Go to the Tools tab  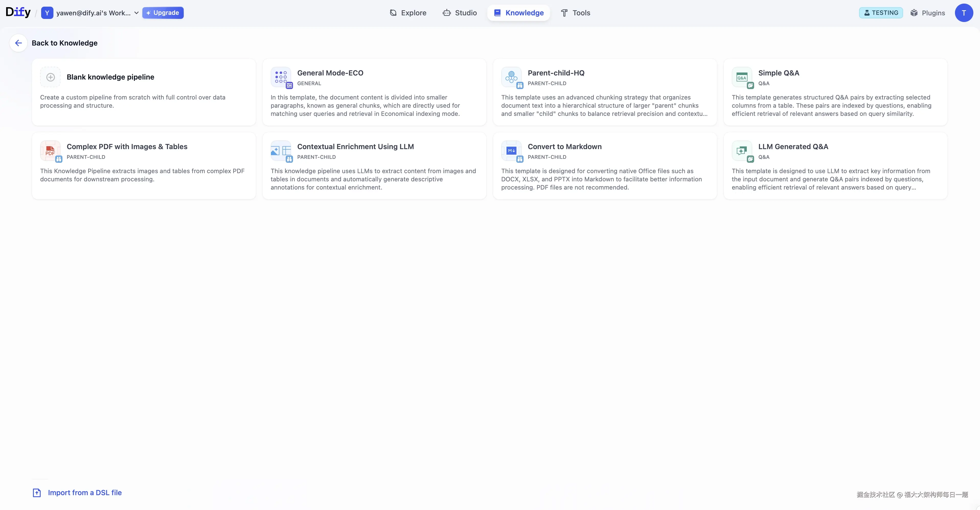(x=575, y=13)
